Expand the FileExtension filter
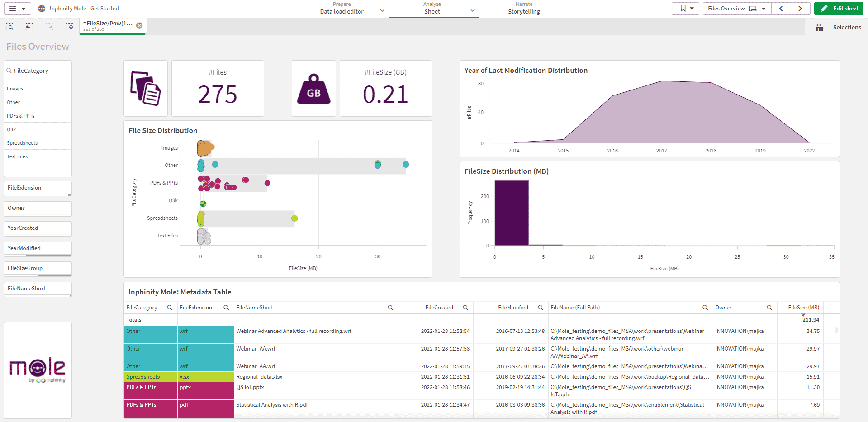 [38, 188]
